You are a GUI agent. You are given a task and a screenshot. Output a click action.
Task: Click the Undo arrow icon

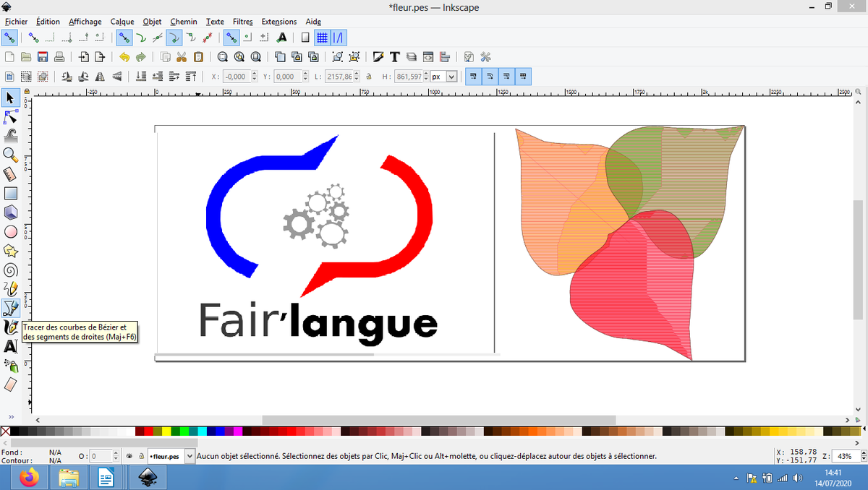[x=124, y=57]
